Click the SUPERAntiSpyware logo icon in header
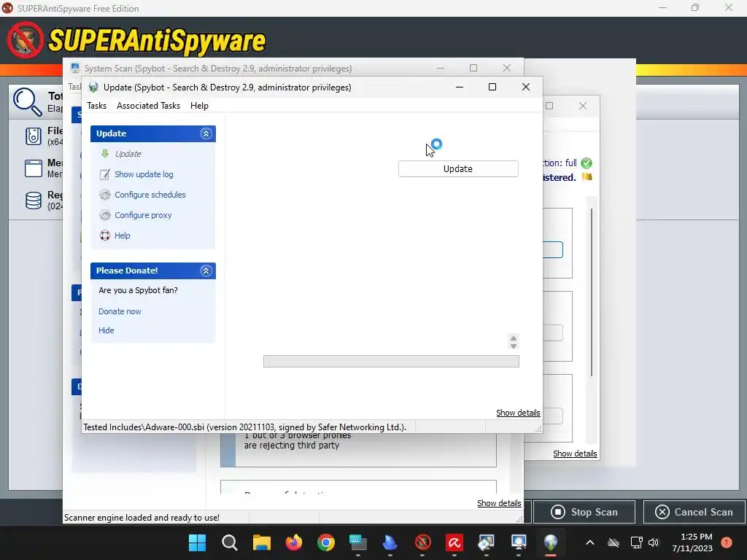The height and width of the screenshot is (560, 747). (x=26, y=40)
